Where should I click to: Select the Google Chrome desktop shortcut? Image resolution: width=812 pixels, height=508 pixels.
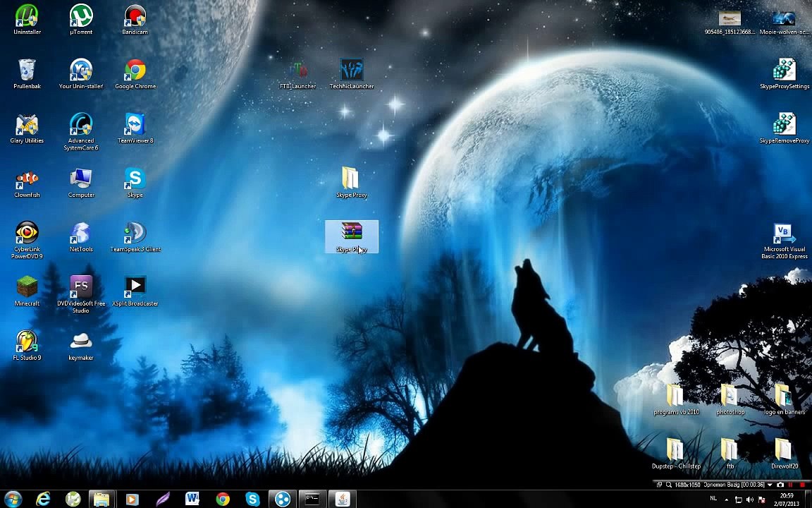[135, 74]
